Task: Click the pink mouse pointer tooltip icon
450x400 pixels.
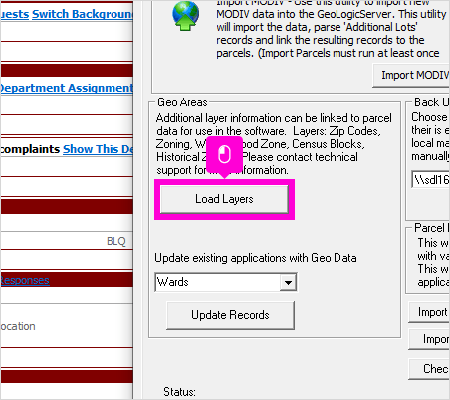Action: [x=224, y=155]
